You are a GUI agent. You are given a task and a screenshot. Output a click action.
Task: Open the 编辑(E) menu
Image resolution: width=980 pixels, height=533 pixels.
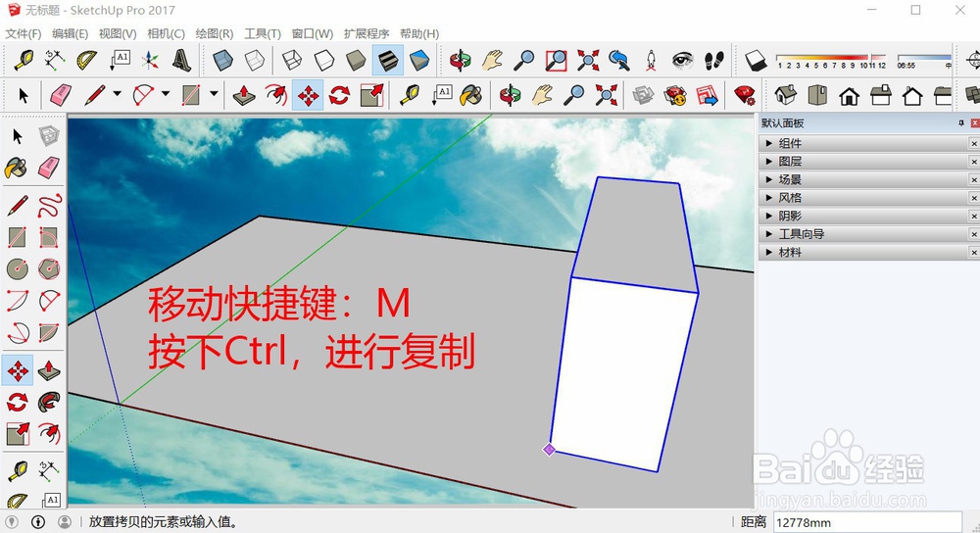tap(70, 33)
